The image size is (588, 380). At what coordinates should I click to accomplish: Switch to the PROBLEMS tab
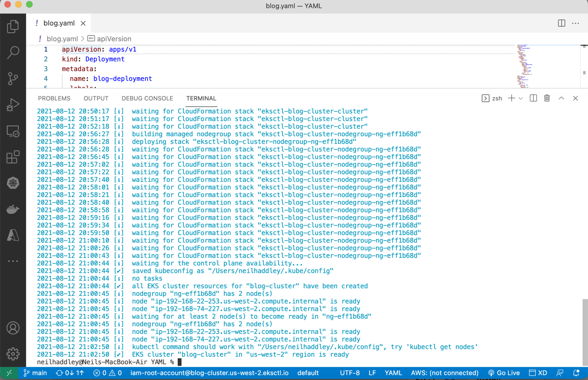click(54, 99)
